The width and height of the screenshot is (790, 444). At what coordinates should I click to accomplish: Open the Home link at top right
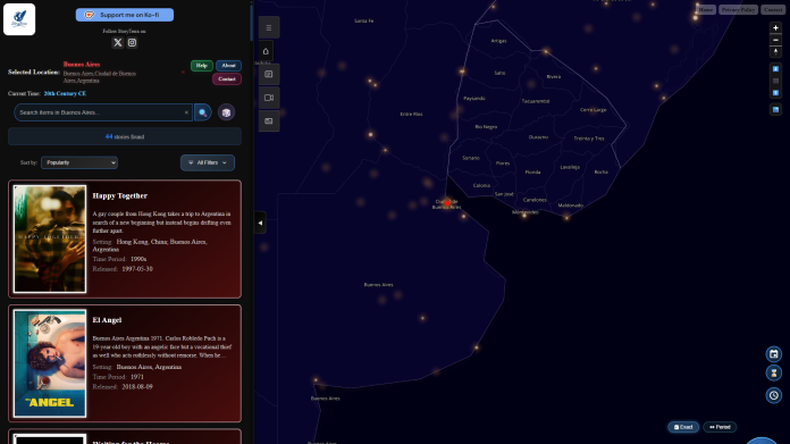[706, 10]
